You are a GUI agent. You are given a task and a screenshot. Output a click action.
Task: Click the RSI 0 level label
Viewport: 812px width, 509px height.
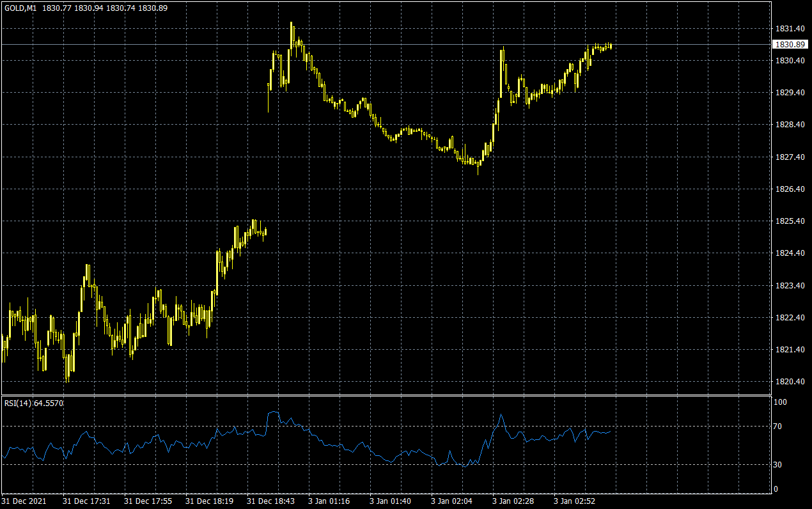coord(777,489)
